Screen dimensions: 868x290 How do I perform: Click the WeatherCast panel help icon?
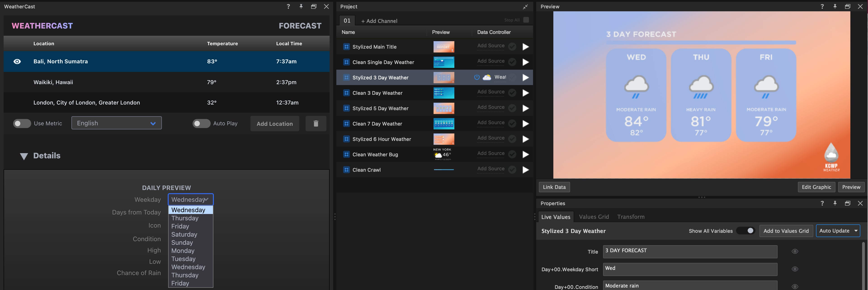pyautogui.click(x=288, y=6)
